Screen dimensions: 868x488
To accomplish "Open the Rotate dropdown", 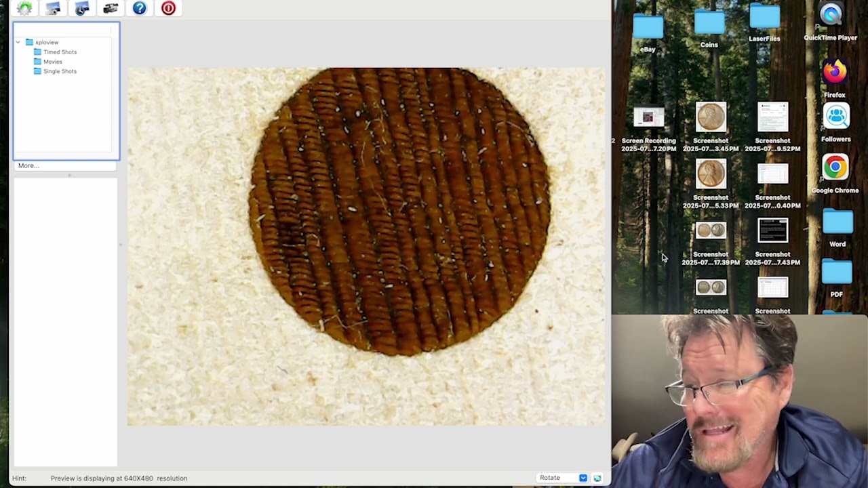I will tap(562, 478).
